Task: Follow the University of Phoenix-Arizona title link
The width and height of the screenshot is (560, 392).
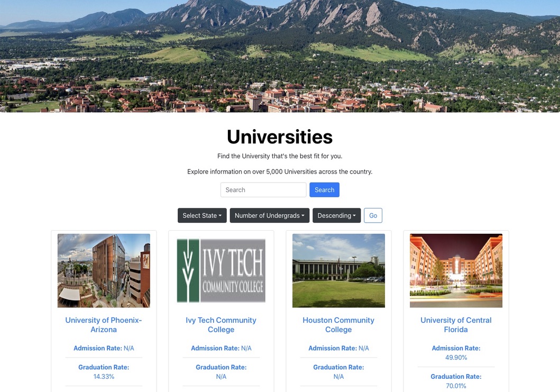Action: [104, 325]
